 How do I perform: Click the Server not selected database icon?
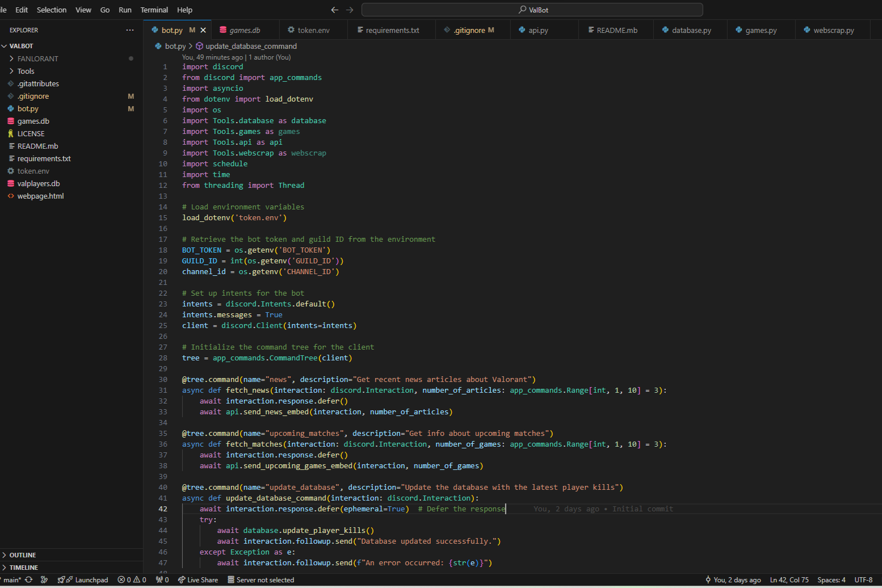(x=231, y=579)
